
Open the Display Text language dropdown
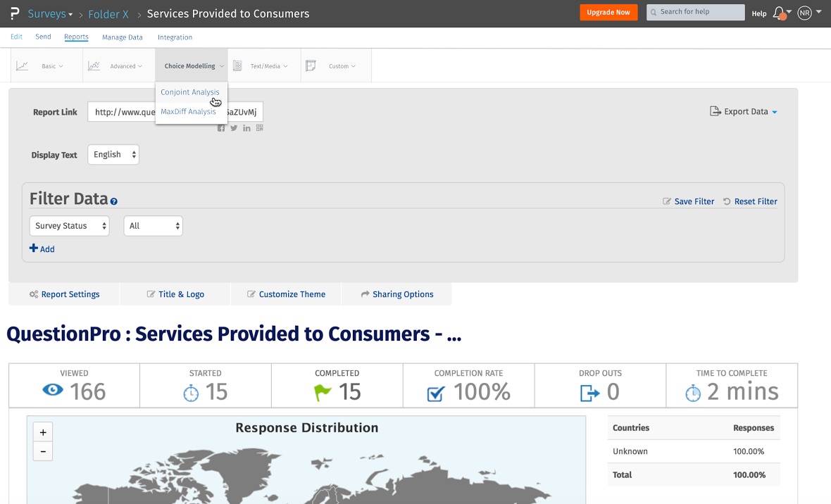113,154
